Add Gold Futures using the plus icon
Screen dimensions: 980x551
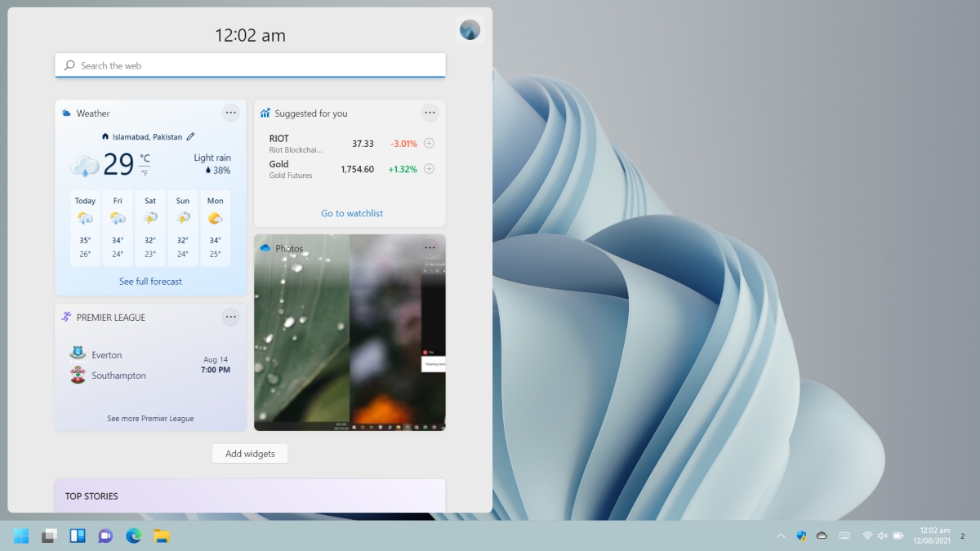click(x=429, y=168)
